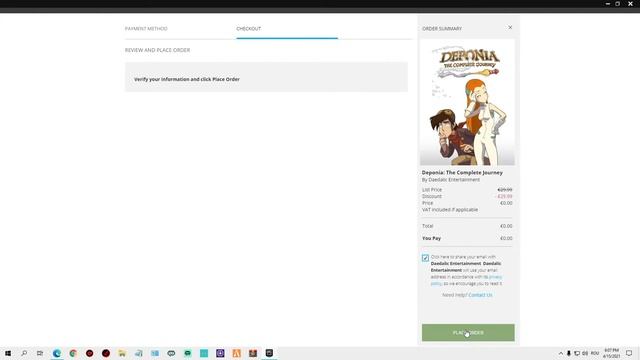Open the Contact Us link
The height and width of the screenshot is (360, 640).
[480, 295]
